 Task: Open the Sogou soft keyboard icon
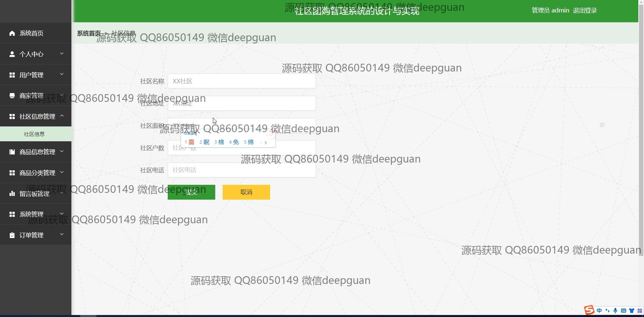[x=623, y=311]
